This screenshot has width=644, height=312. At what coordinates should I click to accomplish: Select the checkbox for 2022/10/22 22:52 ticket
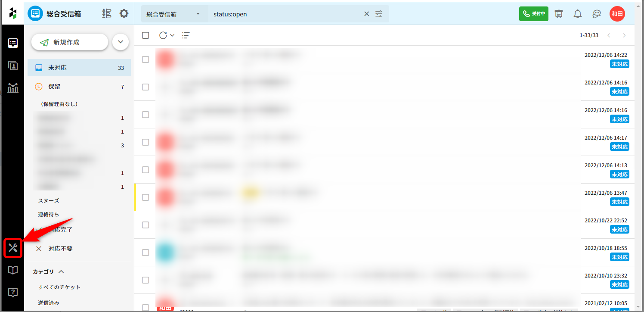pos(146,225)
